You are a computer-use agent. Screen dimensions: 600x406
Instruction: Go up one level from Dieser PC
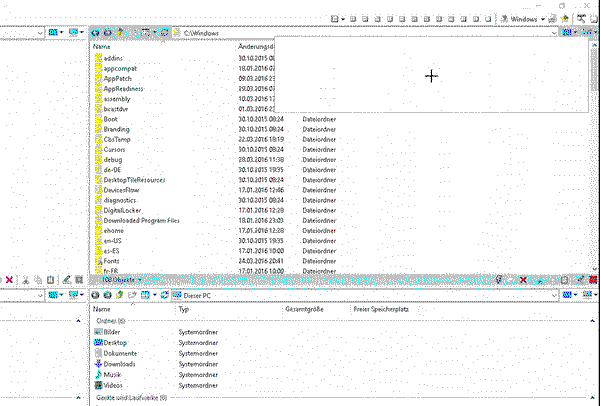coord(120,295)
